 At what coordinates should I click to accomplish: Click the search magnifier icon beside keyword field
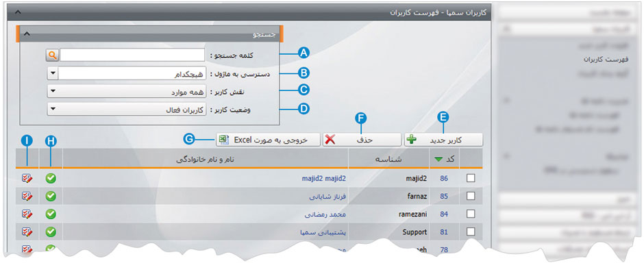point(53,55)
